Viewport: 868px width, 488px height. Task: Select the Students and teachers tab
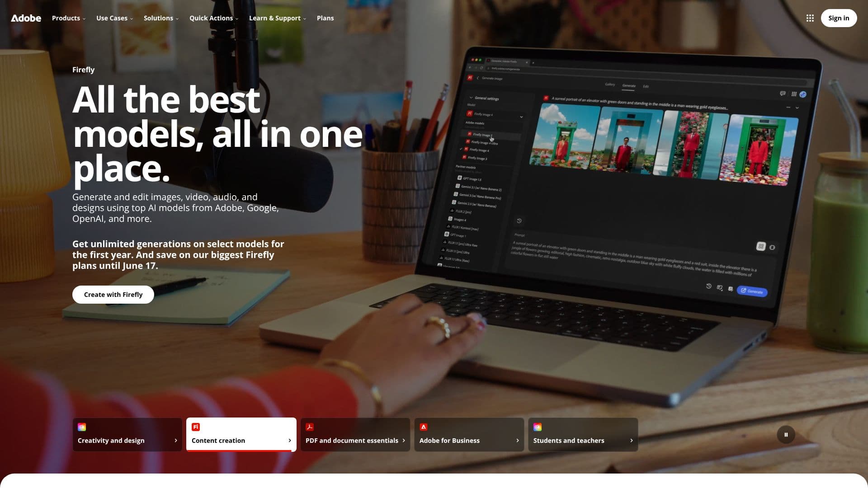pos(583,435)
